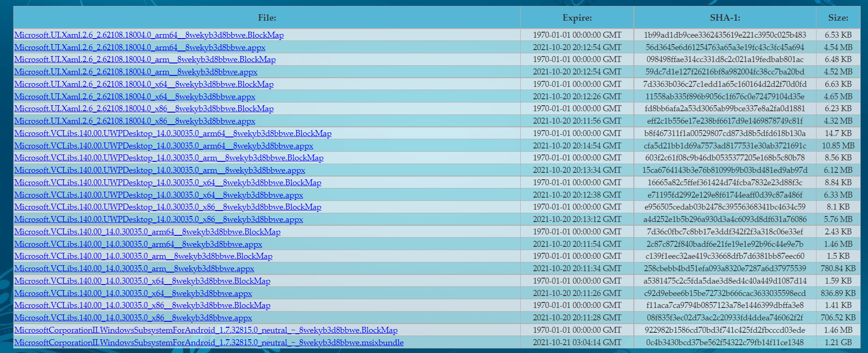Click the "File:" column header
This screenshot has width=868, height=353.
267,18
